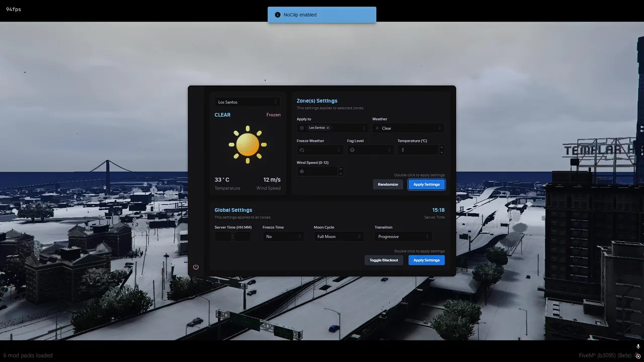Click the fog cloud icon in Fog Level
This screenshot has height=362, width=644.
pyautogui.click(x=352, y=150)
